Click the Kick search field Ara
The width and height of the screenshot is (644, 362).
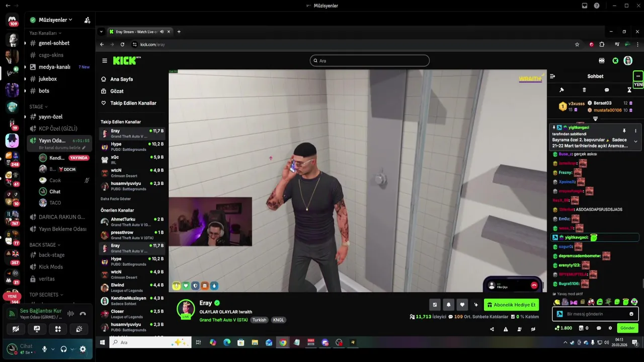click(370, 61)
